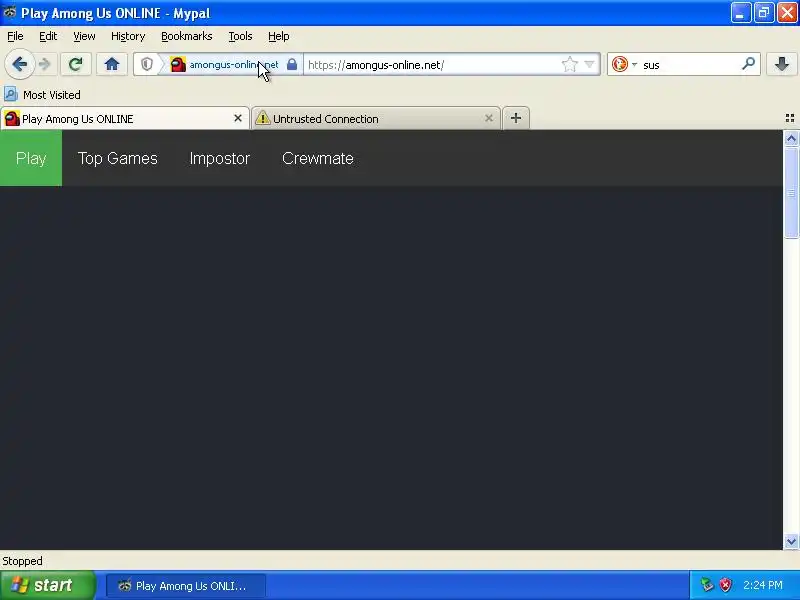Screen dimensions: 800x600
Task: Click the Stopped status bar text
Action: [x=22, y=561]
